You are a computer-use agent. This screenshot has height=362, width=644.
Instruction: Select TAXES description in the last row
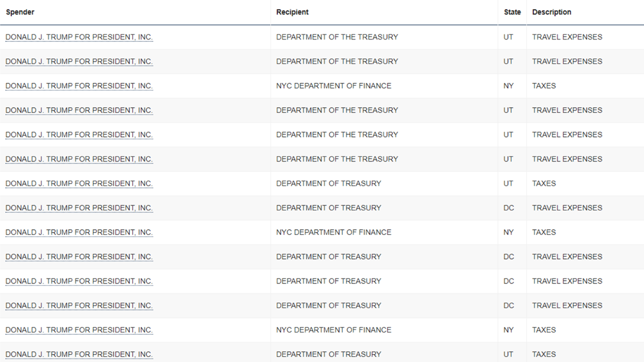[x=544, y=354]
